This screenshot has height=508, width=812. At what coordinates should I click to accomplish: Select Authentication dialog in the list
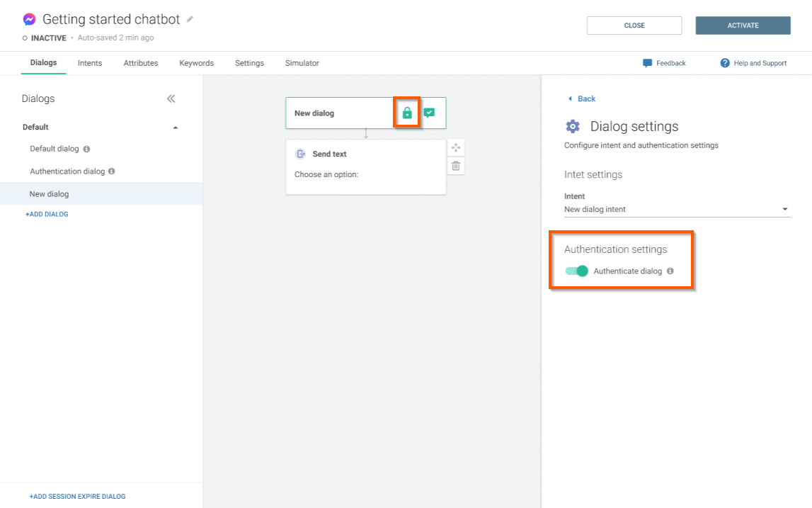(x=67, y=171)
